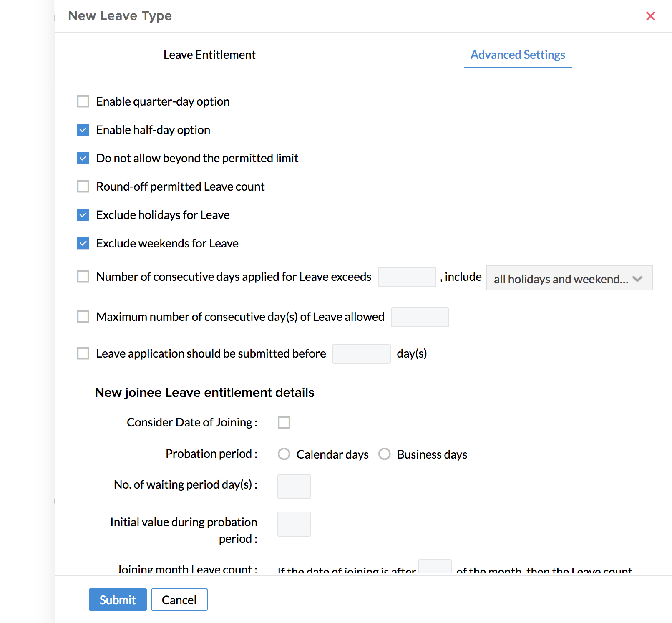672x623 pixels.
Task: Switch to the Leave Entitlement tab
Action: point(209,55)
